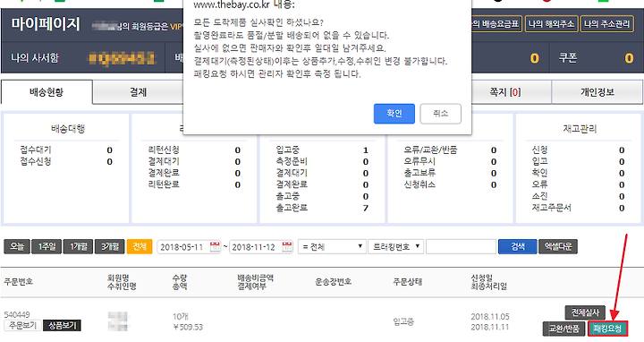Open 주문보기 for order 540449
This screenshot has height=342, width=644.
(23, 326)
